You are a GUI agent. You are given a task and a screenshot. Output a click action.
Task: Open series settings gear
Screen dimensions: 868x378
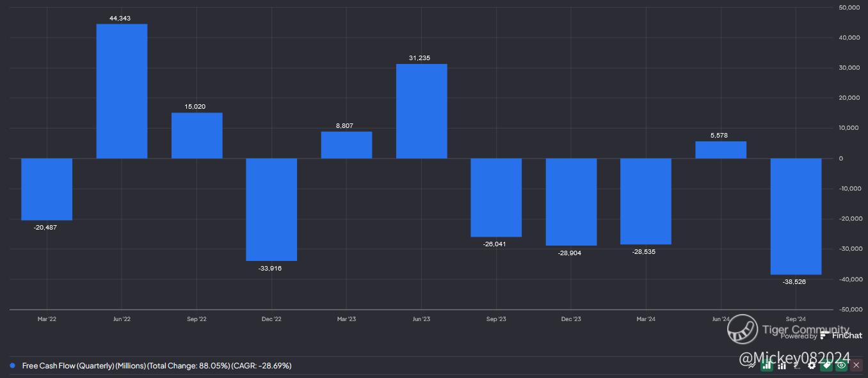tap(812, 365)
